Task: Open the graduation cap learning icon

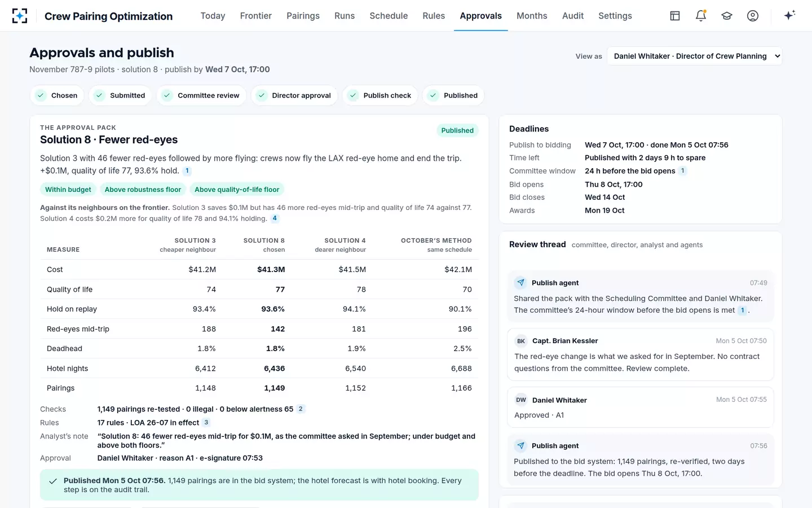Action: [x=727, y=16]
